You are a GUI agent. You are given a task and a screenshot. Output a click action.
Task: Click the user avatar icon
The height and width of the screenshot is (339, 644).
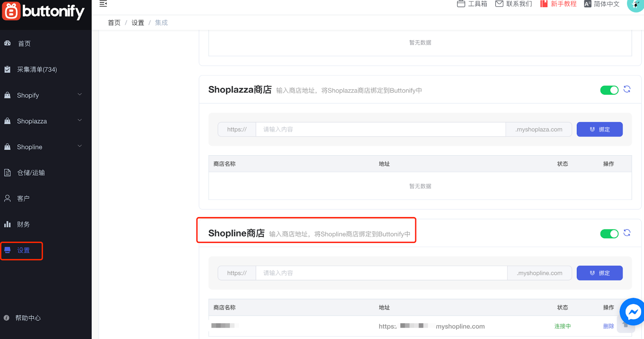[636, 5]
